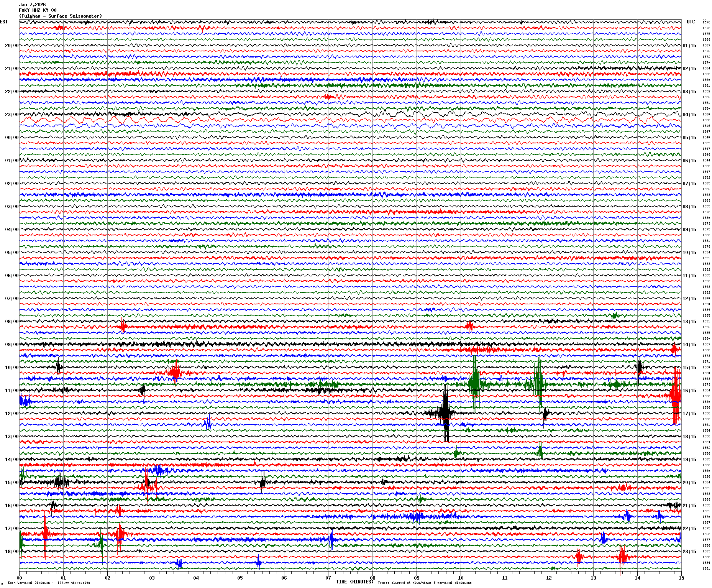Click the 10 minute tick label on bottom axis
The height and width of the screenshot is (588, 712).
coord(461,578)
